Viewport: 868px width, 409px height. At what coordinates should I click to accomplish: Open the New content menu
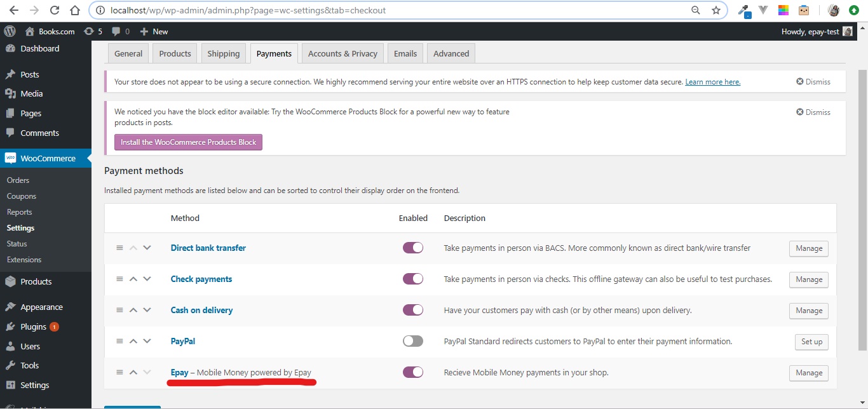click(x=154, y=31)
